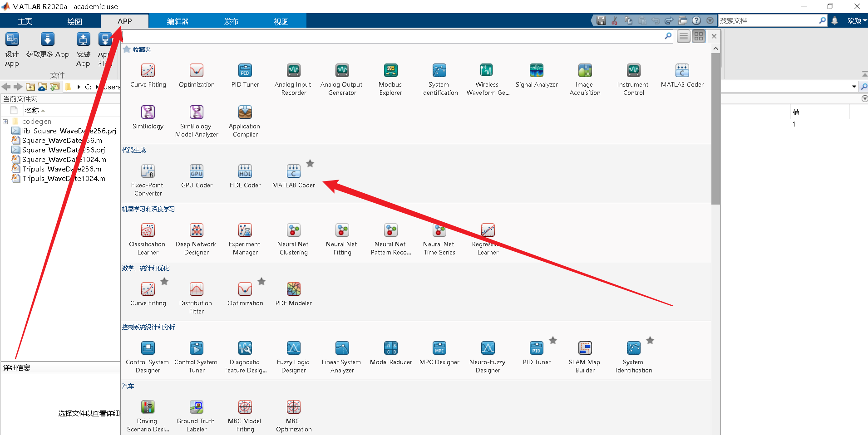
Task: Open Classification Learner app
Action: pos(148,239)
